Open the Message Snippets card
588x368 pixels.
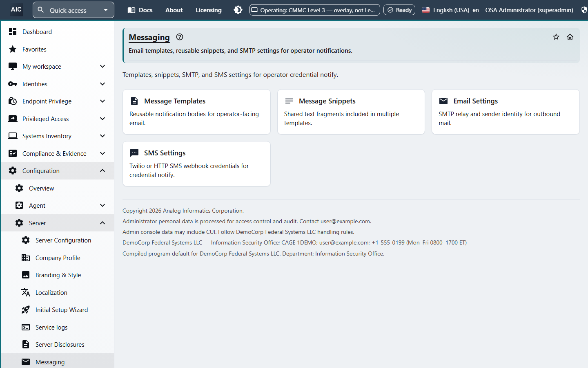351,112
